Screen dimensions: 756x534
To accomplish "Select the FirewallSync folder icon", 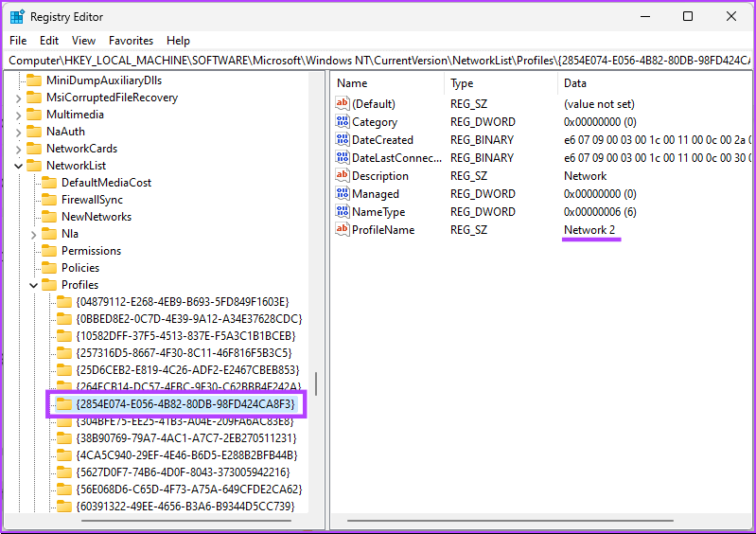I will coord(49,199).
